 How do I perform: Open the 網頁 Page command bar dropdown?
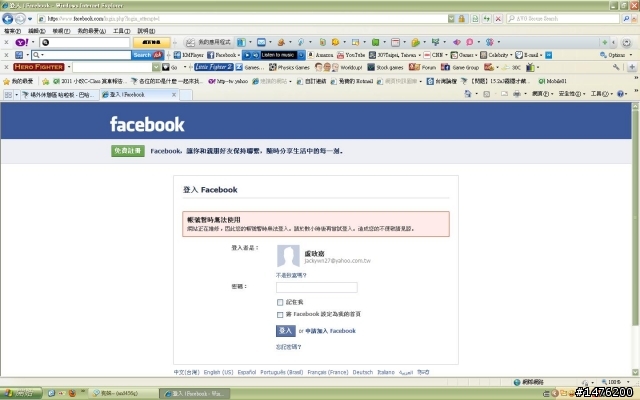coord(542,94)
